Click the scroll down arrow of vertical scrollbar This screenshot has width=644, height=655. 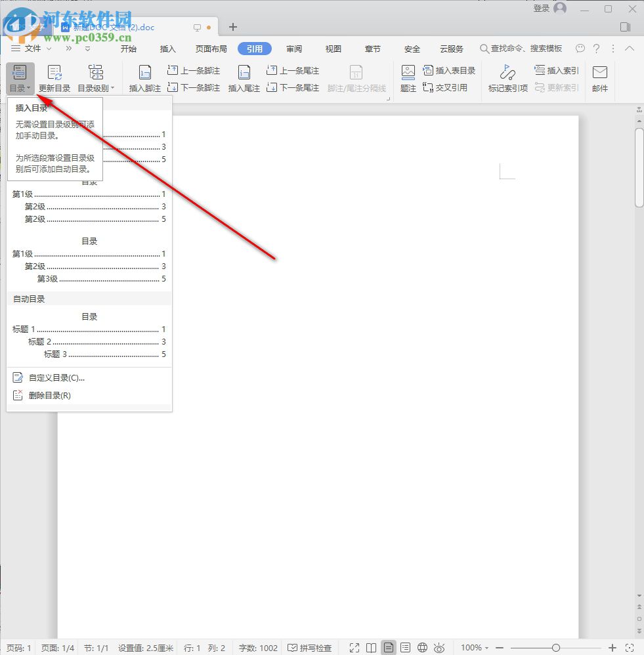pyautogui.click(x=639, y=596)
